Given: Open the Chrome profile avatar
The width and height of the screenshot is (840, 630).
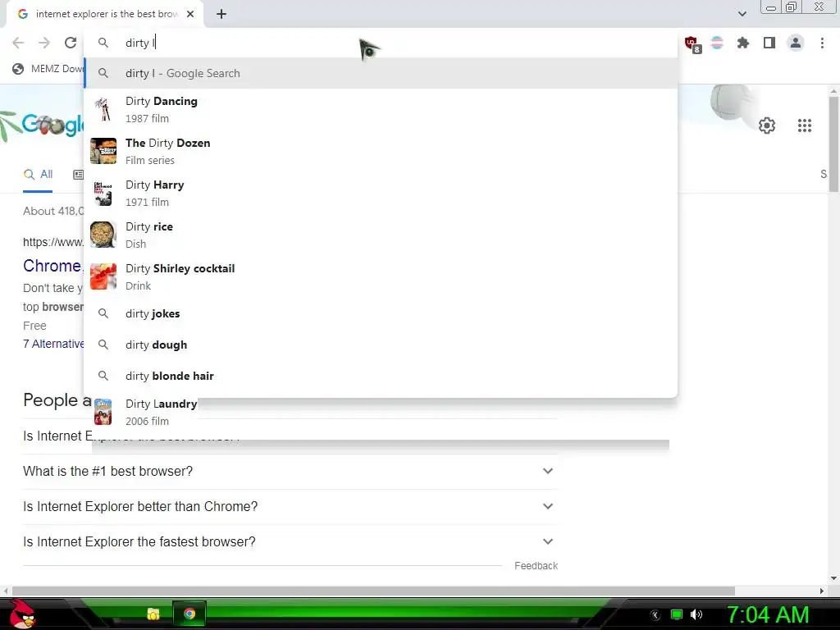Looking at the screenshot, I should click(796, 43).
